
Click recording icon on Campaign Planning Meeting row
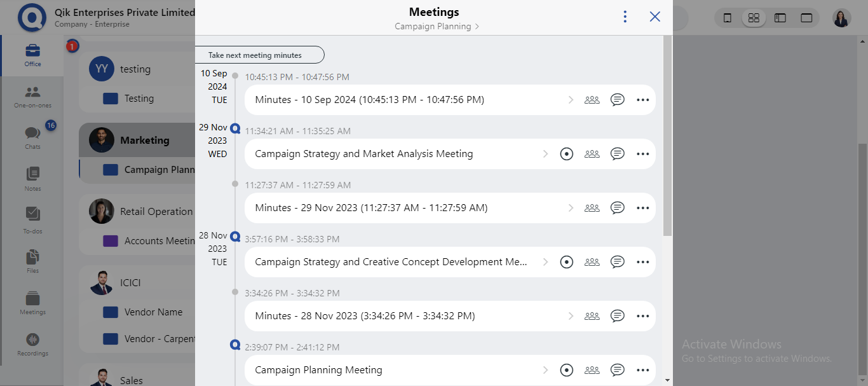[567, 370]
